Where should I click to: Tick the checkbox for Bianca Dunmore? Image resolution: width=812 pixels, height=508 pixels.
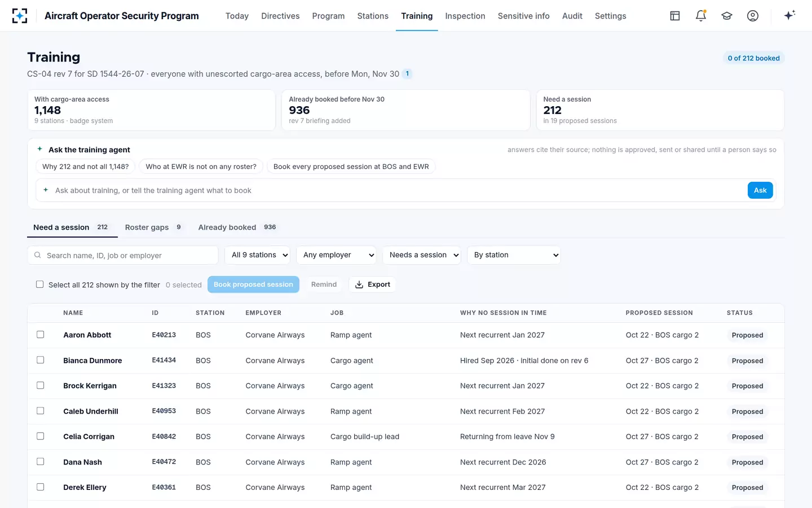point(41,360)
